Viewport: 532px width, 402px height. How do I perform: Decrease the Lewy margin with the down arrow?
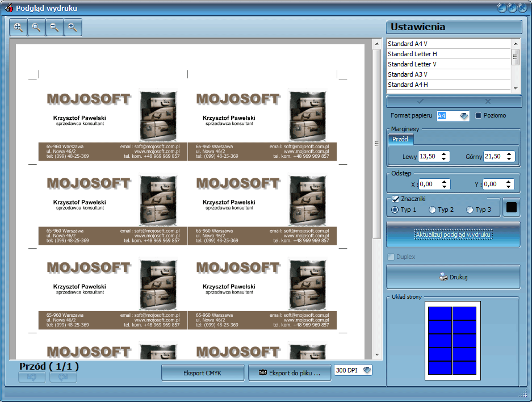pyautogui.click(x=444, y=159)
